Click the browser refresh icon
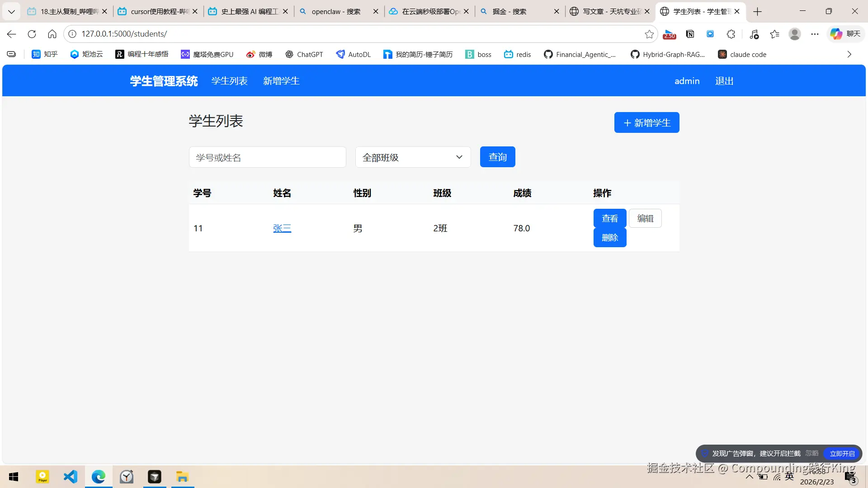This screenshot has width=868, height=488. point(32,34)
